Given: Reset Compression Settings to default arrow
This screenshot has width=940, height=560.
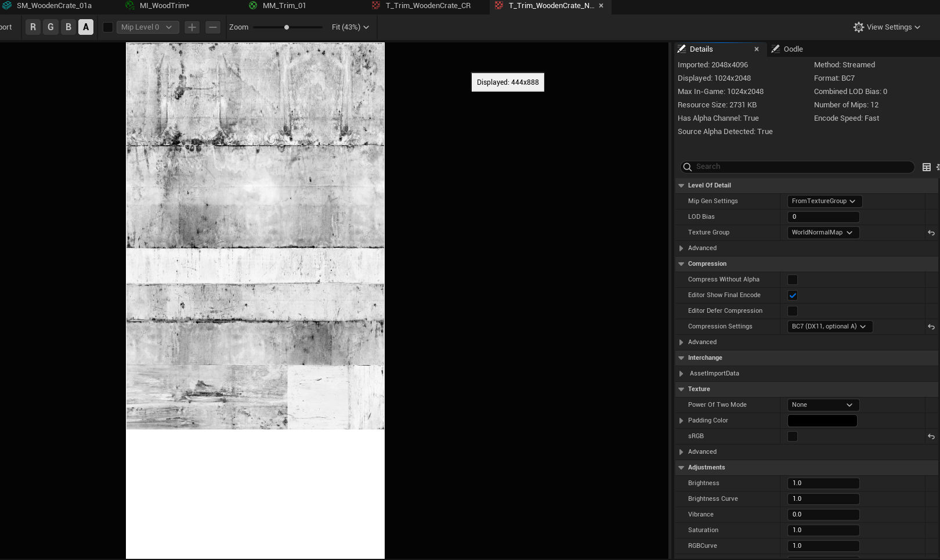Looking at the screenshot, I should [x=931, y=327].
